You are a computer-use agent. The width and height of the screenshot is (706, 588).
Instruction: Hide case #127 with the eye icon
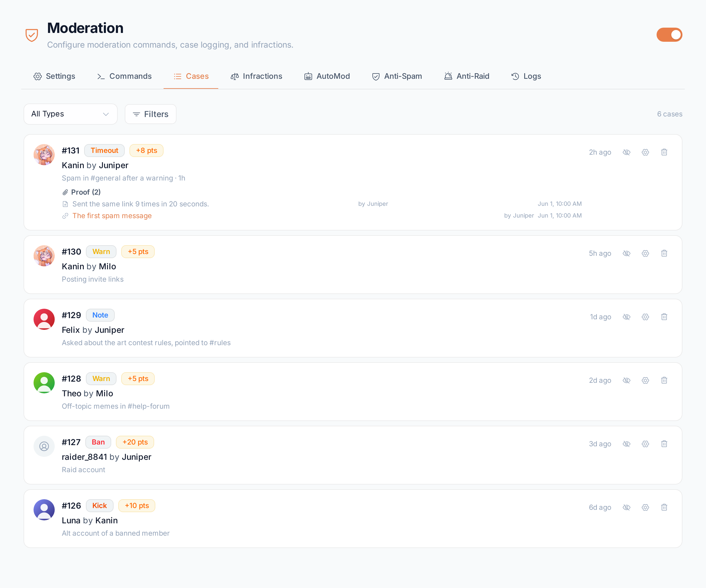626,444
